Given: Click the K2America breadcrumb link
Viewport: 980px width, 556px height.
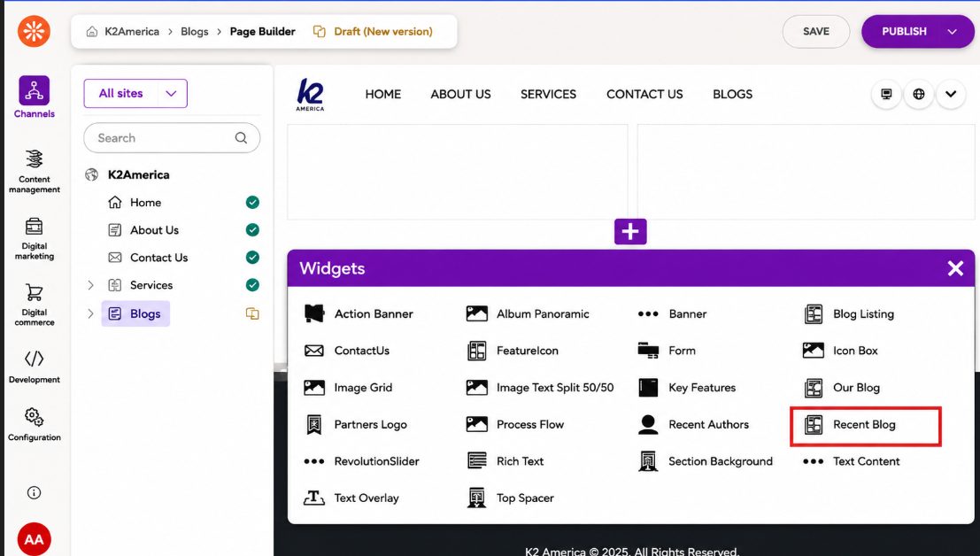Looking at the screenshot, I should tap(132, 31).
